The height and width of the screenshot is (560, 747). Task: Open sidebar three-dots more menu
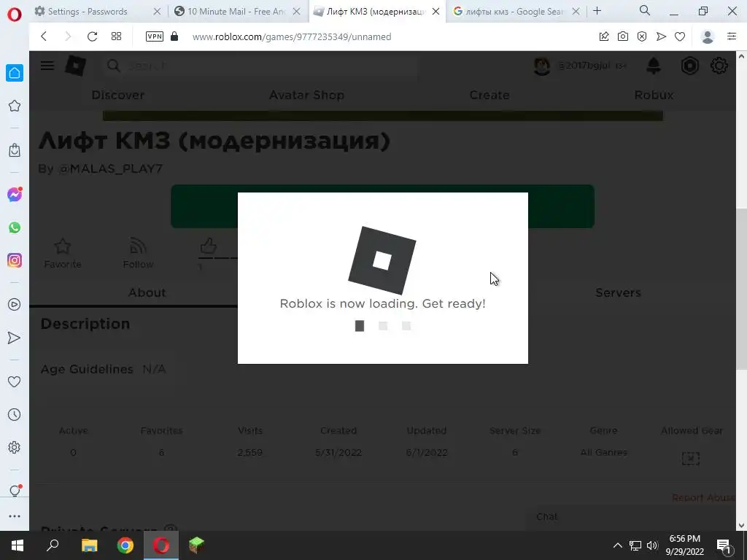(x=15, y=516)
